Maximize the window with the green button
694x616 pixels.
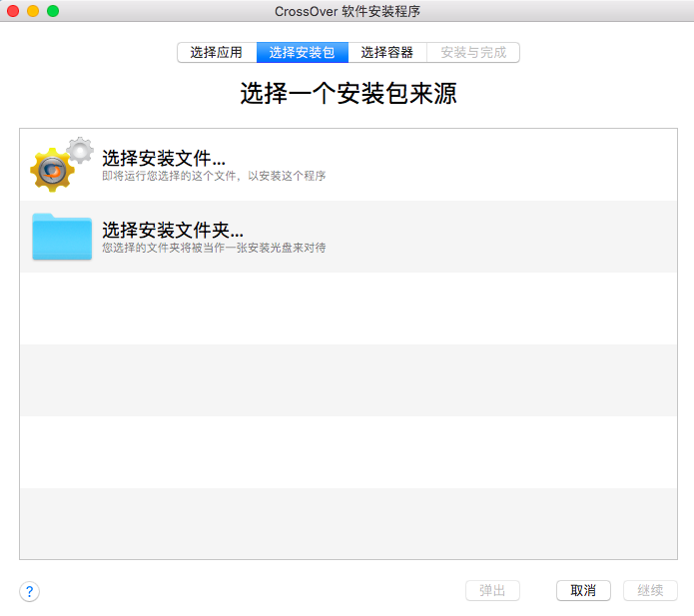pos(53,11)
